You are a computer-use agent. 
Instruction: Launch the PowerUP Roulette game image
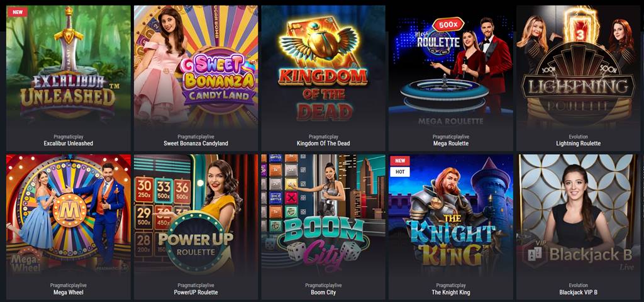coord(196,216)
